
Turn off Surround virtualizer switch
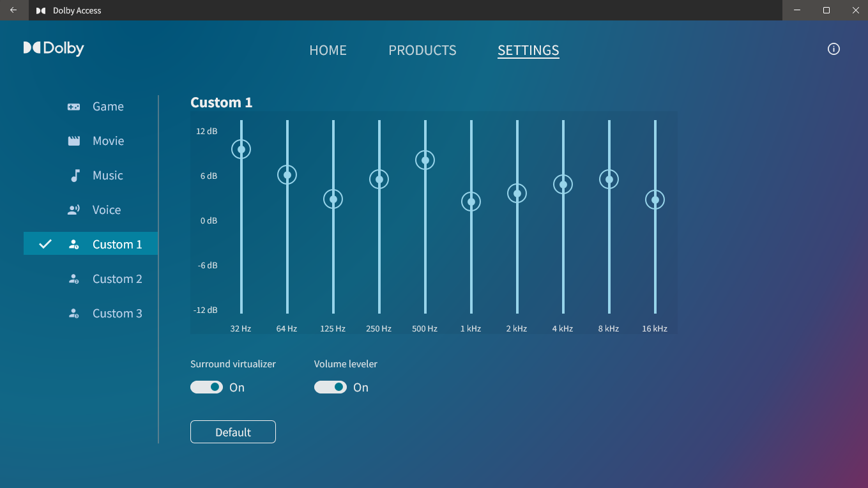[206, 387]
